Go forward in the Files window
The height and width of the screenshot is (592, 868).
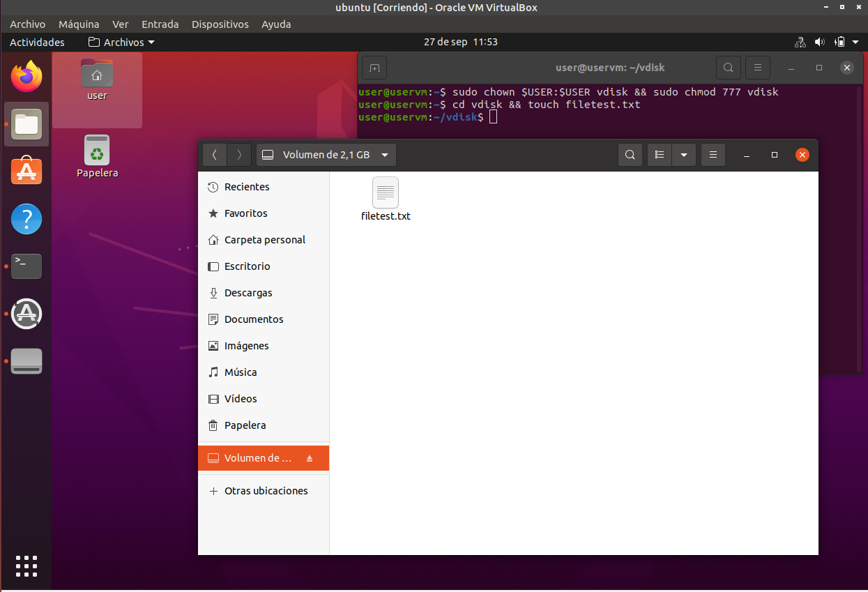click(x=239, y=155)
